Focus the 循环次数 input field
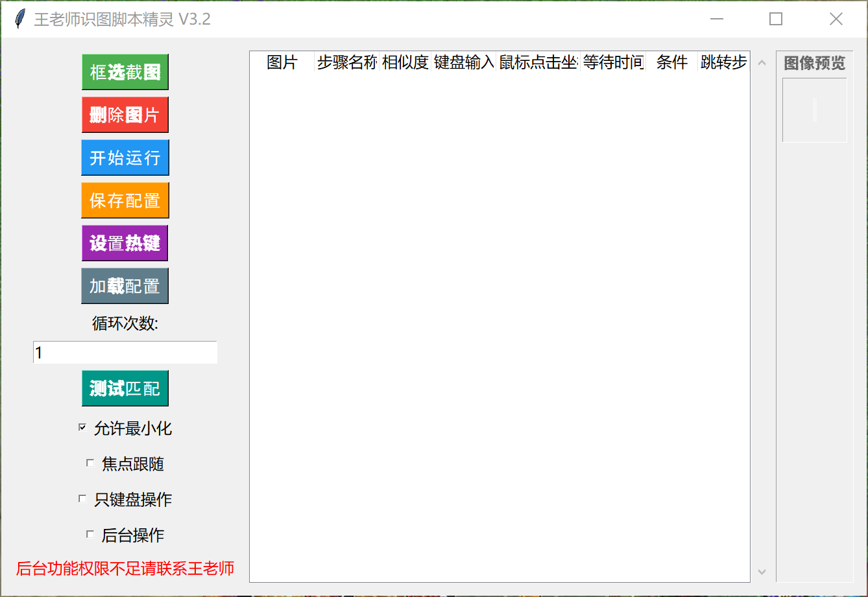Screen dimensions: 868x597 pos(125,353)
